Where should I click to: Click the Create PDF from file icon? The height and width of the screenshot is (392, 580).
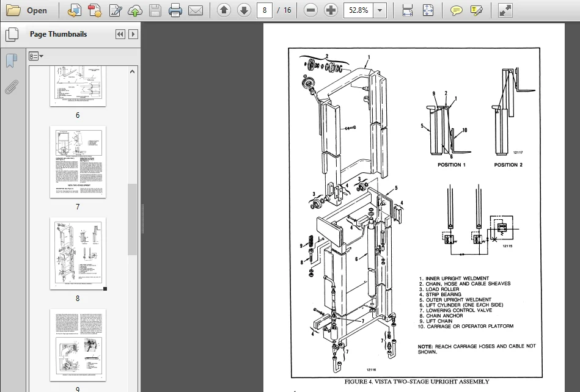coord(75,10)
